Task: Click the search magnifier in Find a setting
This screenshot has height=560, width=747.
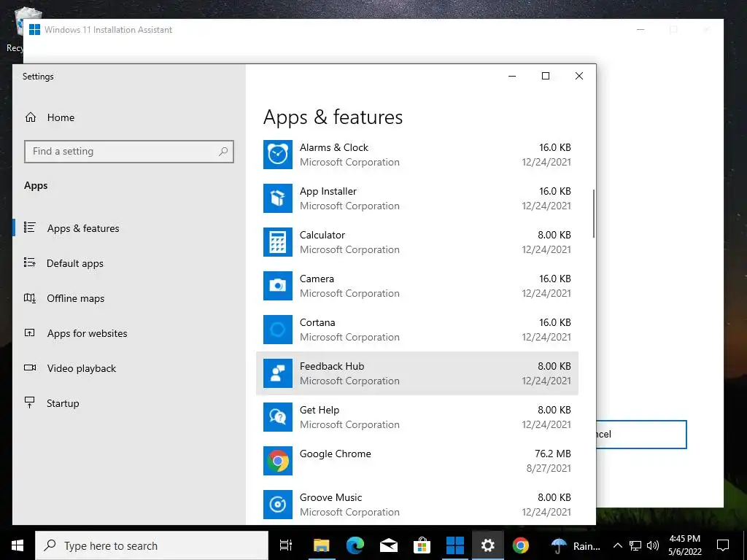Action: point(223,152)
